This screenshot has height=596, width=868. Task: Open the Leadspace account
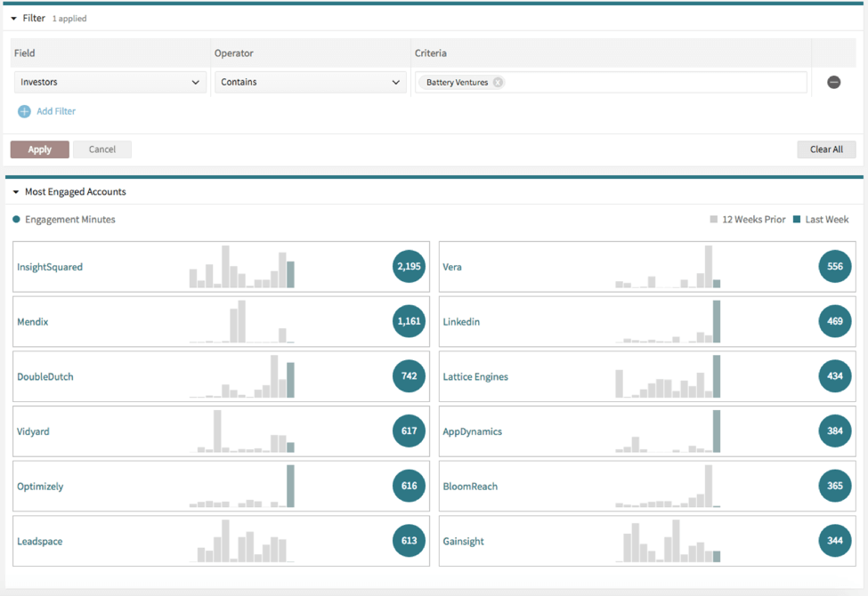39,541
